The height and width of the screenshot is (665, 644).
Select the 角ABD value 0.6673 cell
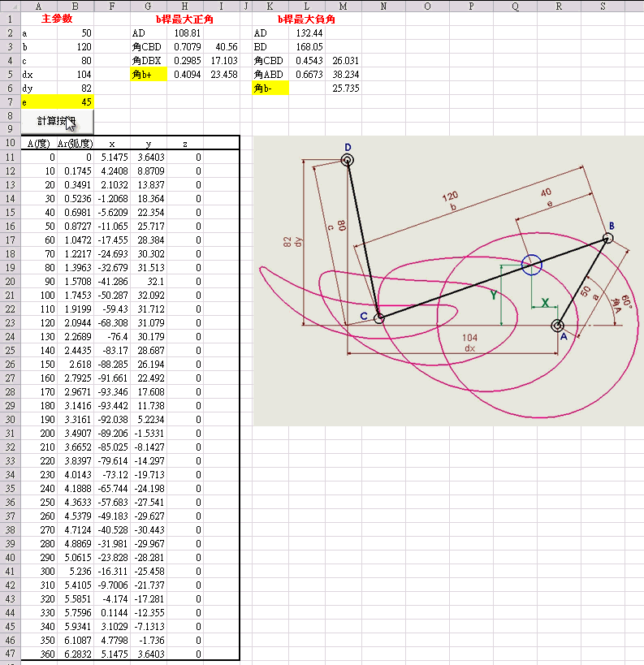[x=307, y=75]
